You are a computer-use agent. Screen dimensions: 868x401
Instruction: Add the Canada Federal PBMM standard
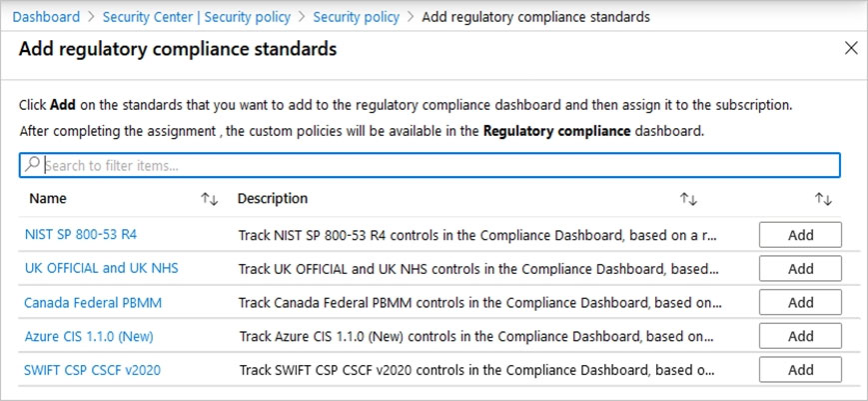pyautogui.click(x=800, y=302)
